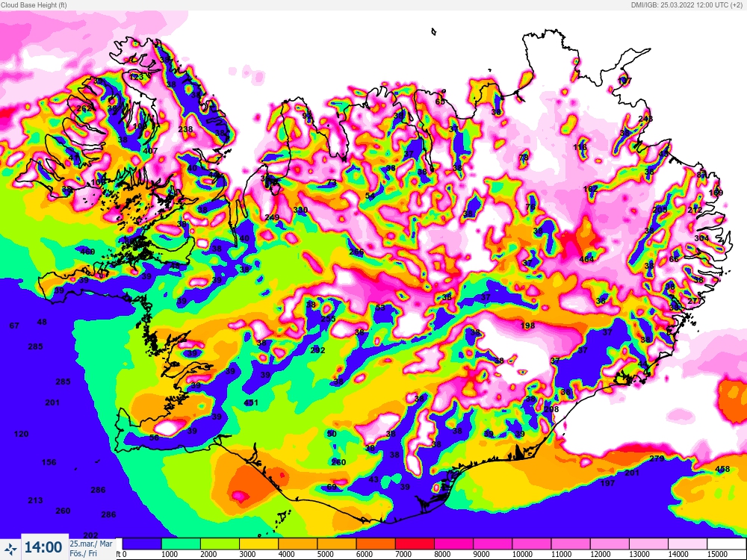Click the 279 value on the map
Image resolution: width=747 pixels, height=560 pixels.
[657, 458]
